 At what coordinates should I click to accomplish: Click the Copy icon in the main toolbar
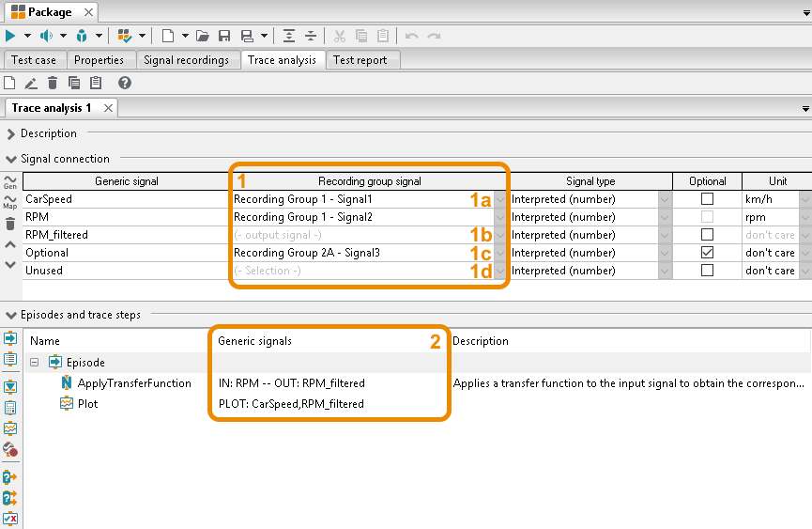361,36
